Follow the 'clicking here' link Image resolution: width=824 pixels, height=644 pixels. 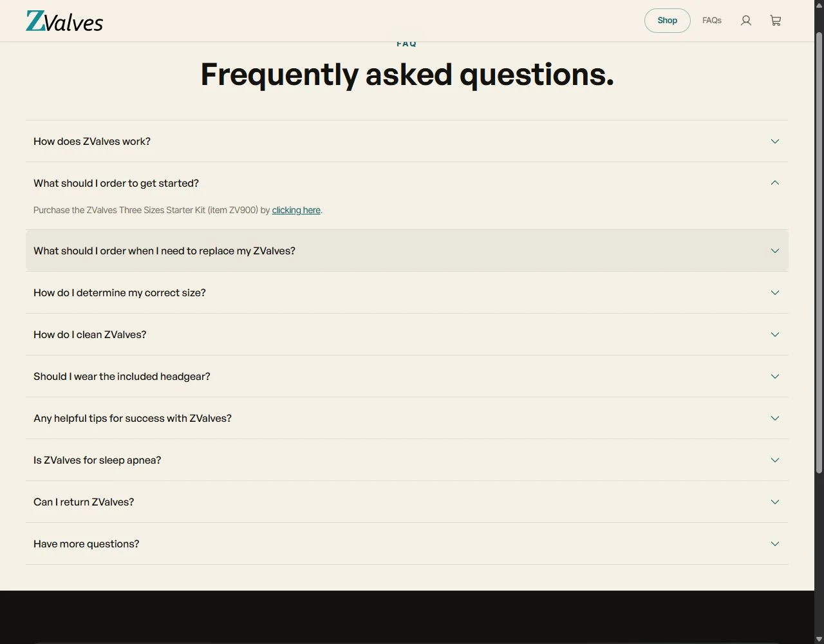pos(296,210)
